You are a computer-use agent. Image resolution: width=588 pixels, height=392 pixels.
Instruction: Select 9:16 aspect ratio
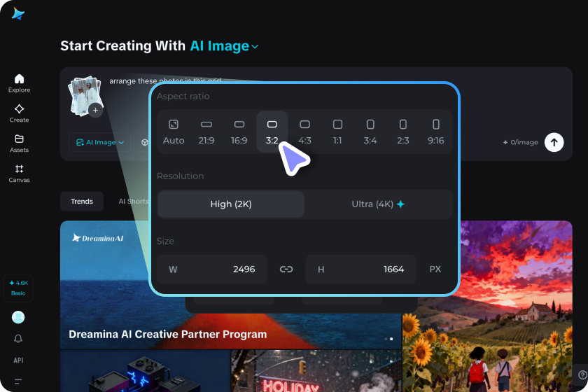[x=435, y=132]
